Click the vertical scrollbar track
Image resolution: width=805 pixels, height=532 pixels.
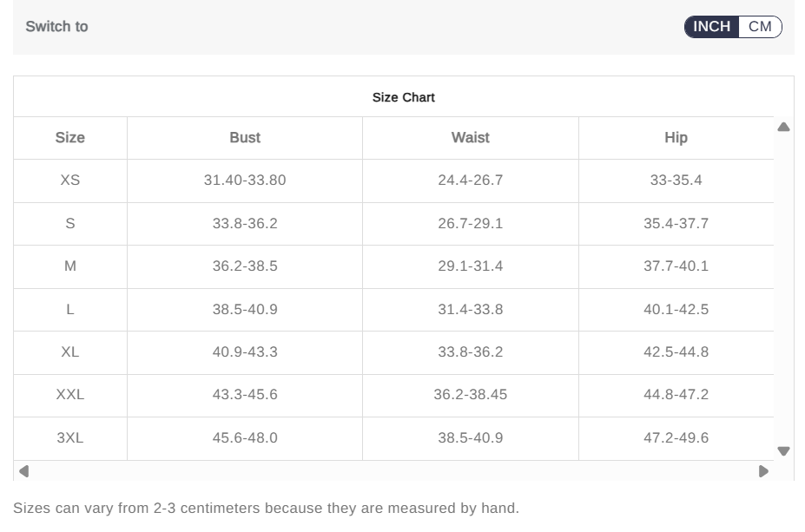(783, 289)
